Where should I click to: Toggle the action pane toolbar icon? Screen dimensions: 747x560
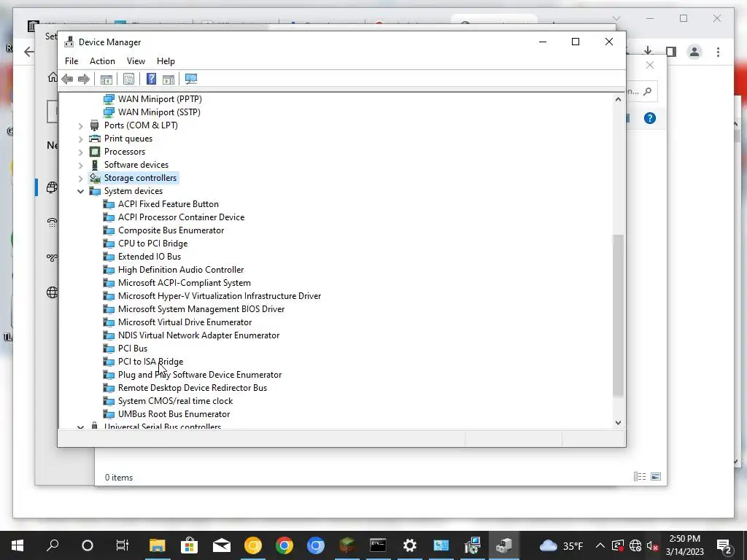point(169,79)
